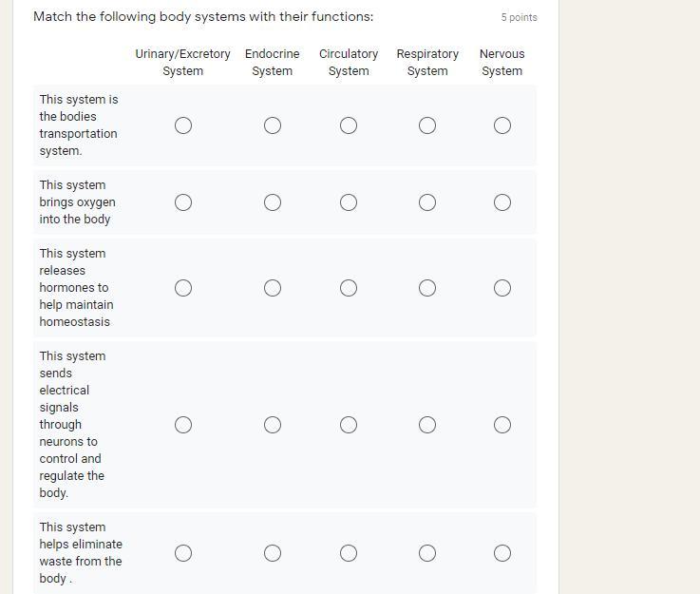This screenshot has height=594, width=700.
Task: Pick Nervous System for releases hormones row
Action: point(502,288)
